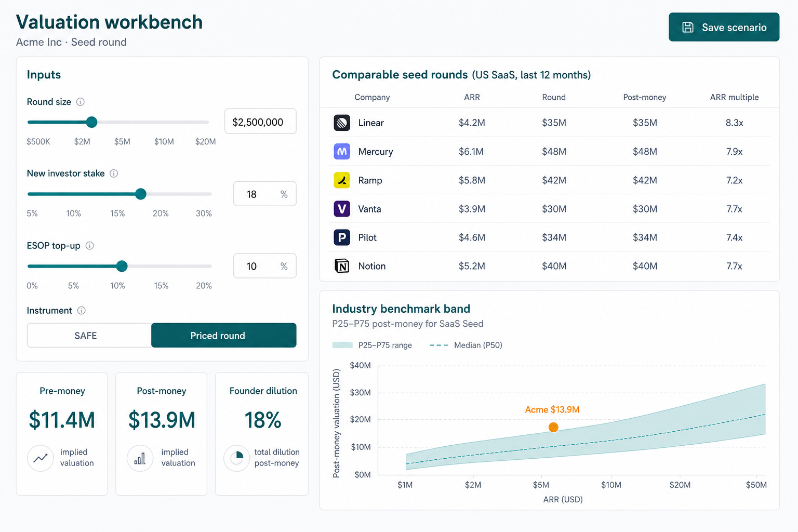
Task: Click the Notion company logo
Action: (342, 266)
